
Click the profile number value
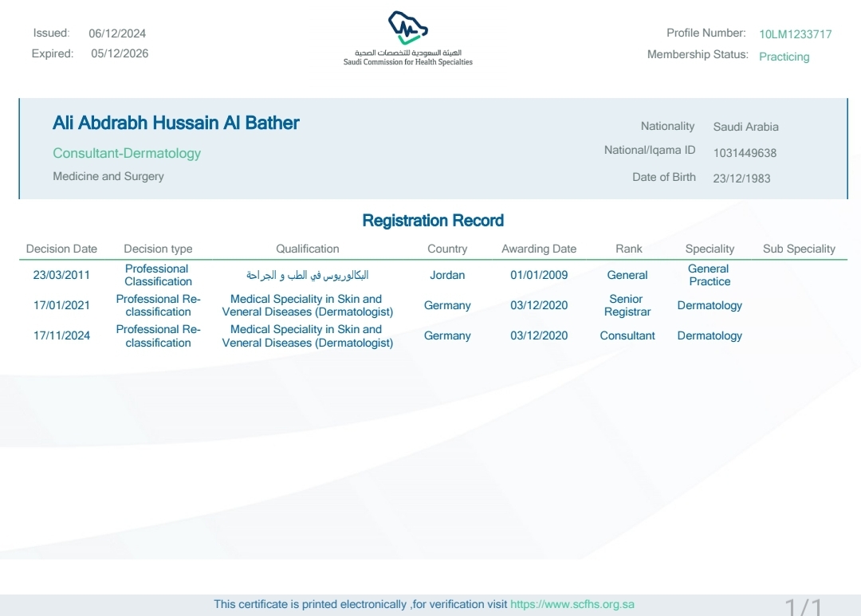click(795, 34)
